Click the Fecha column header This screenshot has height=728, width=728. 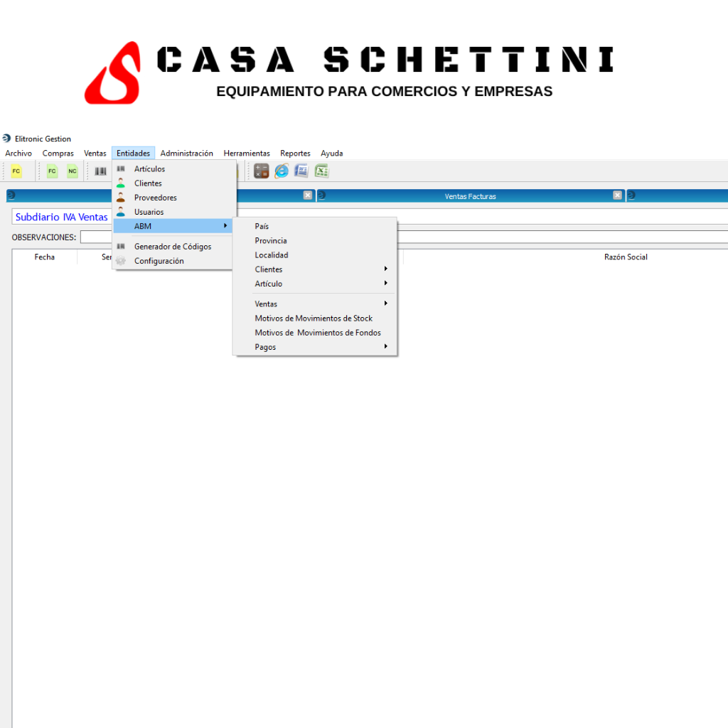click(45, 257)
